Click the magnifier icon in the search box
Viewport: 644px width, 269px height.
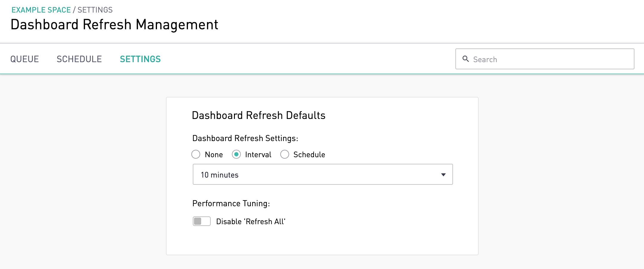pyautogui.click(x=466, y=59)
